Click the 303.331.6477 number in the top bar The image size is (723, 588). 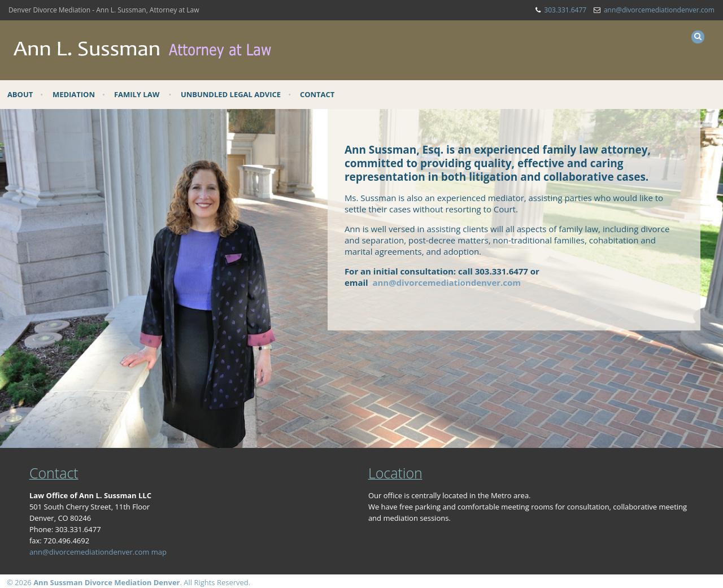coord(565,10)
